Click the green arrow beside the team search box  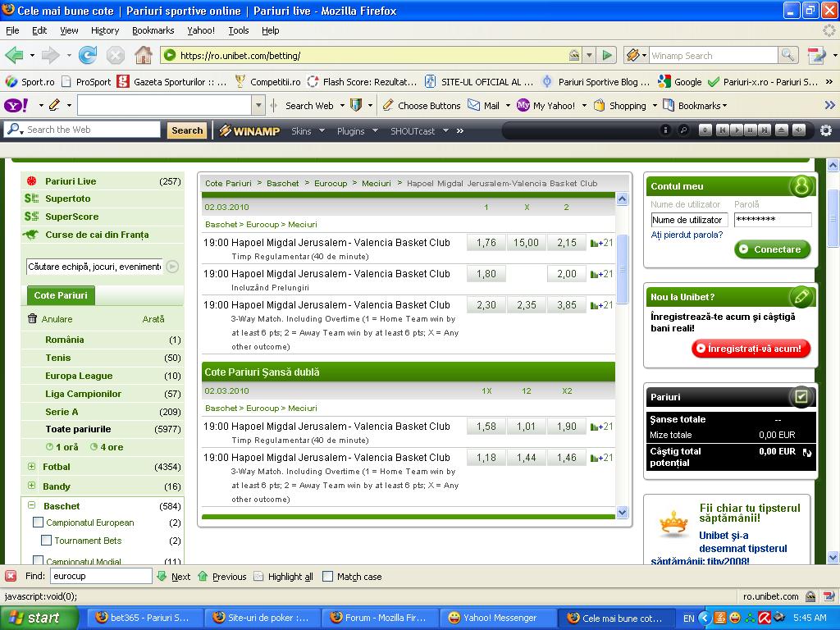[172, 267]
